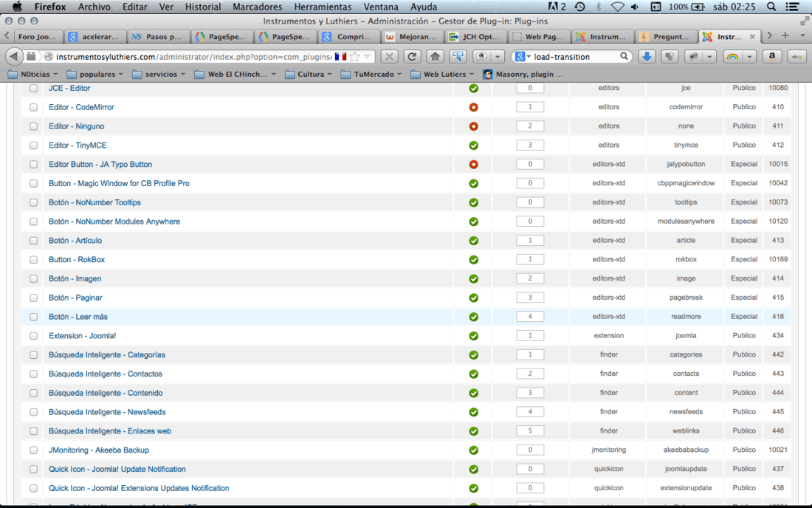Click the French flag icon in address bar
The height and width of the screenshot is (508, 812).
pyautogui.click(x=340, y=56)
